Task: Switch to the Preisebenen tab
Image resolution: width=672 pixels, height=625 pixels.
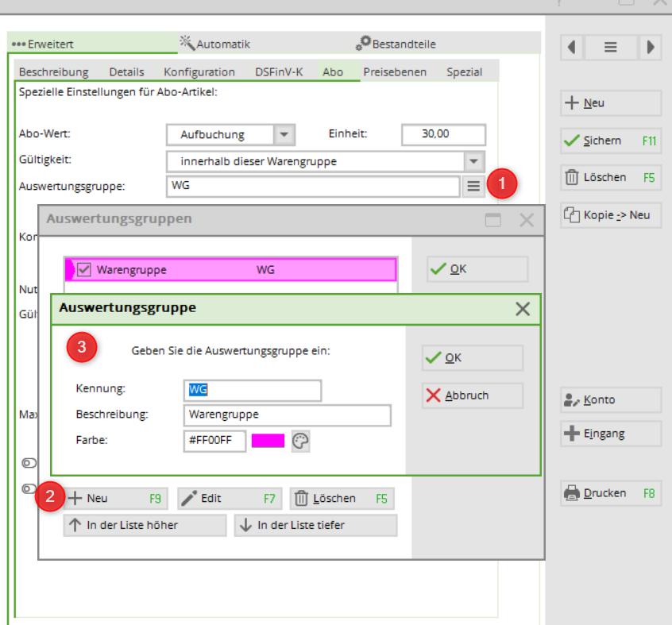Action: click(x=395, y=71)
